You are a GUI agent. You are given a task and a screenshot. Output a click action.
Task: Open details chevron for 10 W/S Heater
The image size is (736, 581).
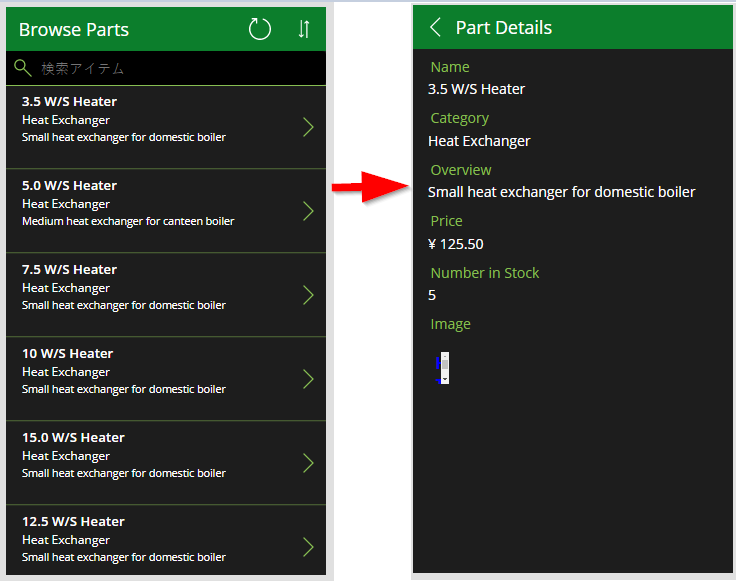click(308, 379)
